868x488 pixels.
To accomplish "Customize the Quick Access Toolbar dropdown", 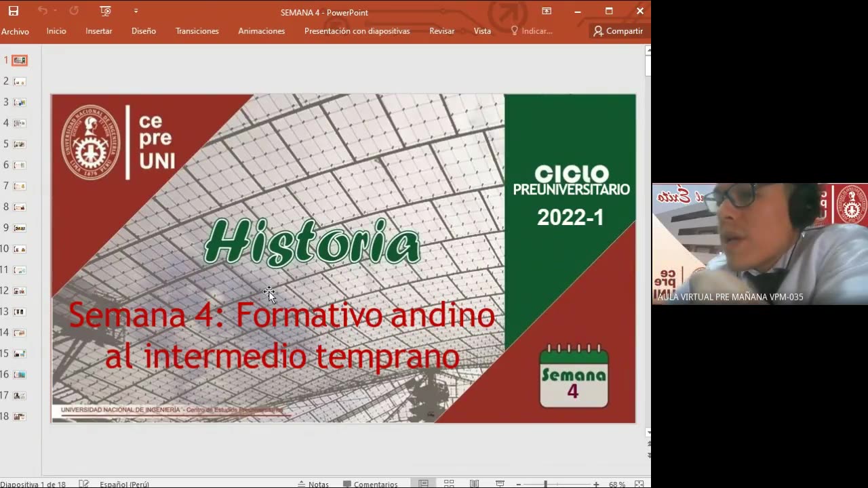I will [136, 11].
